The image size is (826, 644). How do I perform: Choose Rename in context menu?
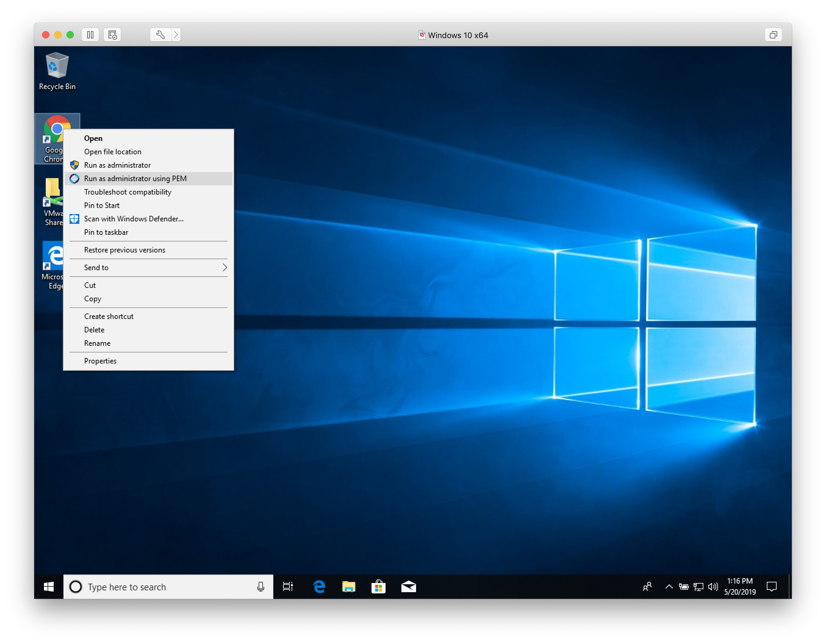point(148,343)
